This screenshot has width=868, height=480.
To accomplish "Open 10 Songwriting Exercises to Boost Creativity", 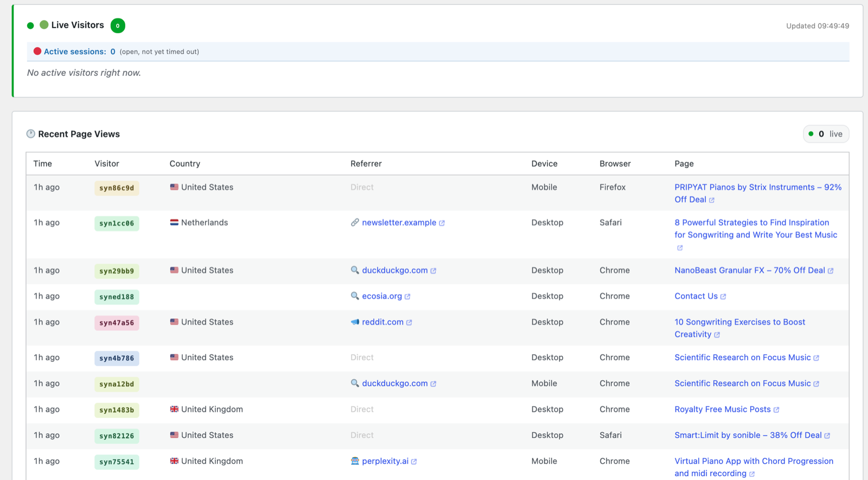I will pos(740,328).
